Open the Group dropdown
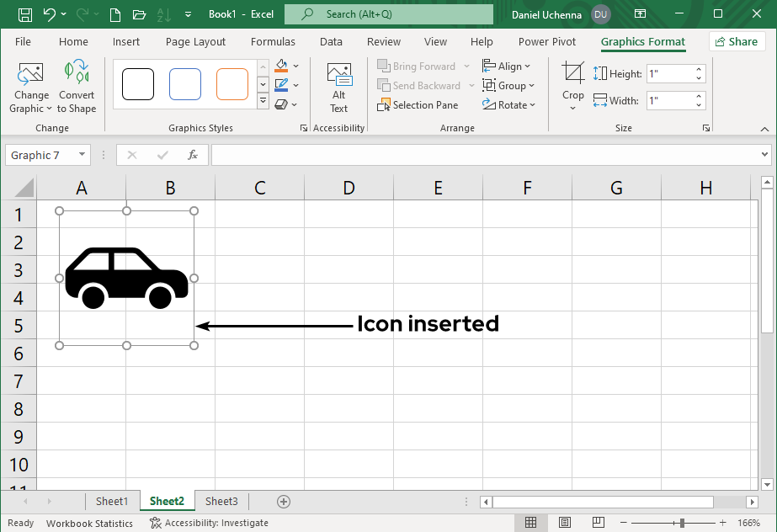The height and width of the screenshot is (532, 777). coord(509,85)
